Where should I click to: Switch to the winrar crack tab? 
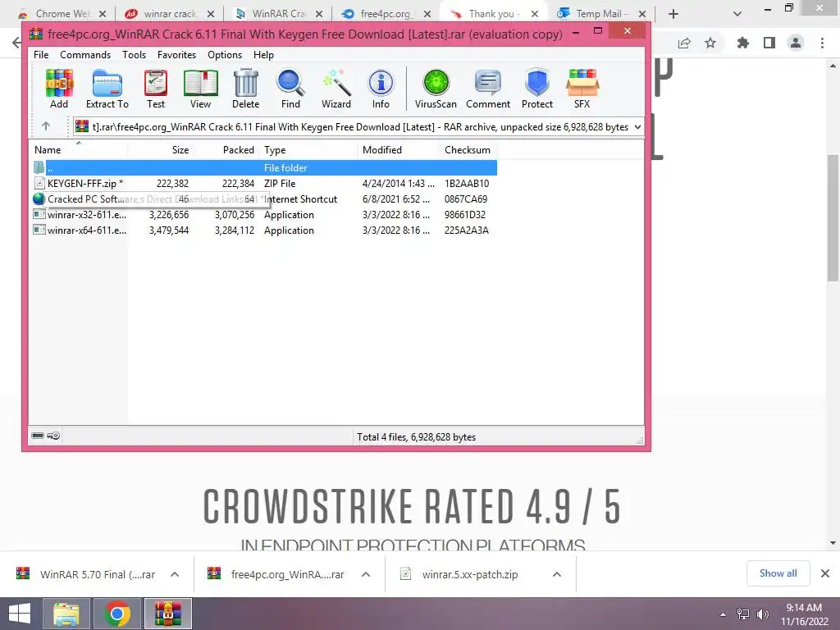point(167,14)
